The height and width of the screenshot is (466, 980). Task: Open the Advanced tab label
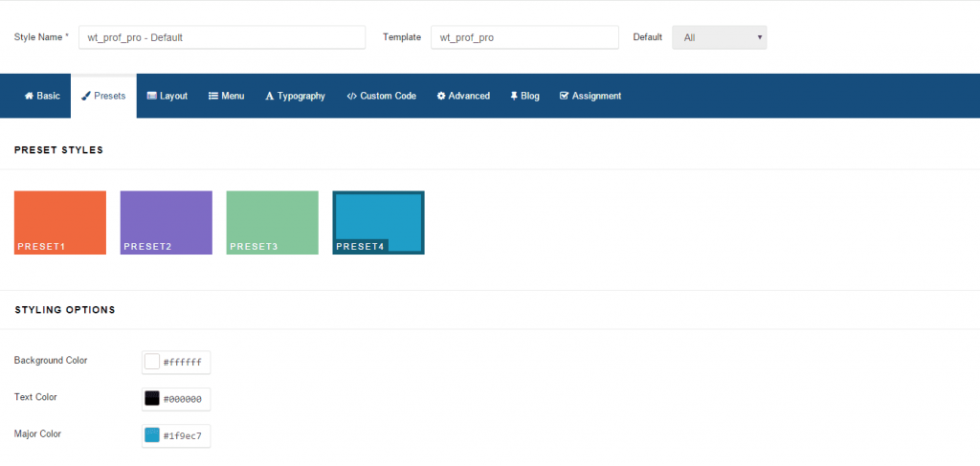click(x=469, y=96)
